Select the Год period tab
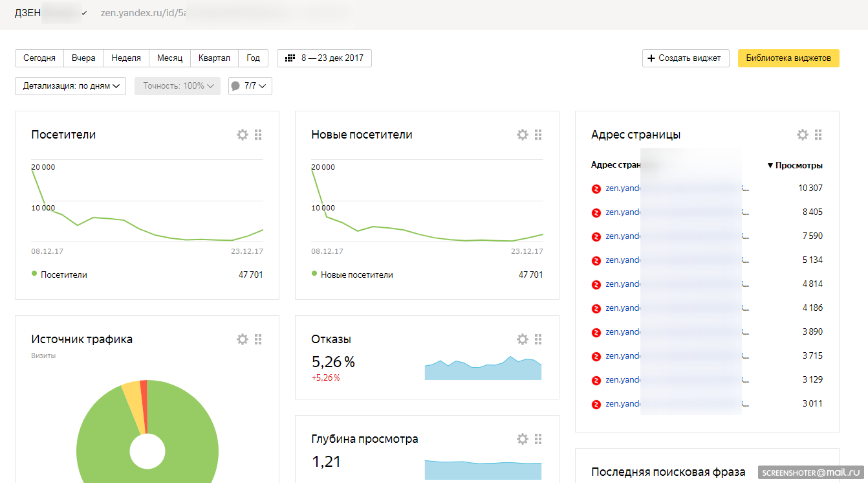The image size is (868, 483). [x=253, y=58]
